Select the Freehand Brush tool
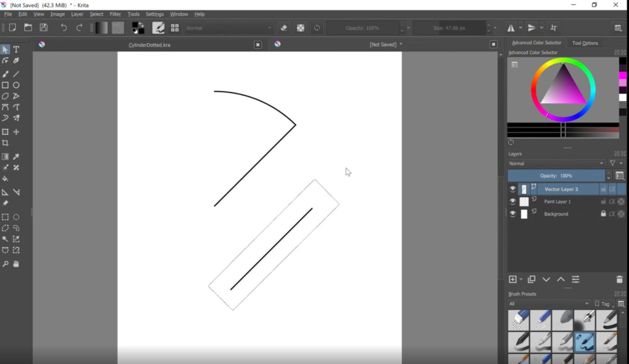Viewport: 629px width, 364px height. click(5, 74)
